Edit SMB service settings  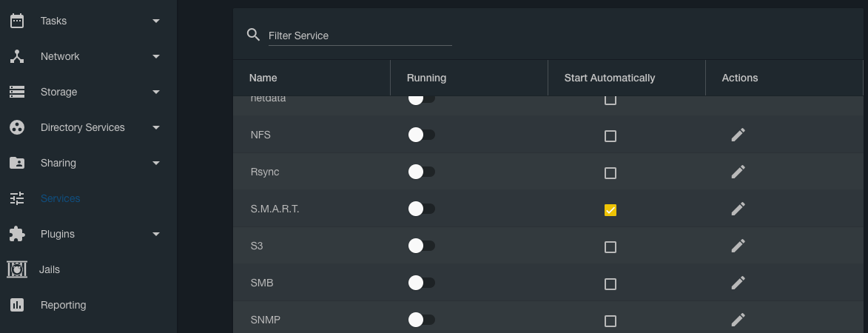pos(738,283)
